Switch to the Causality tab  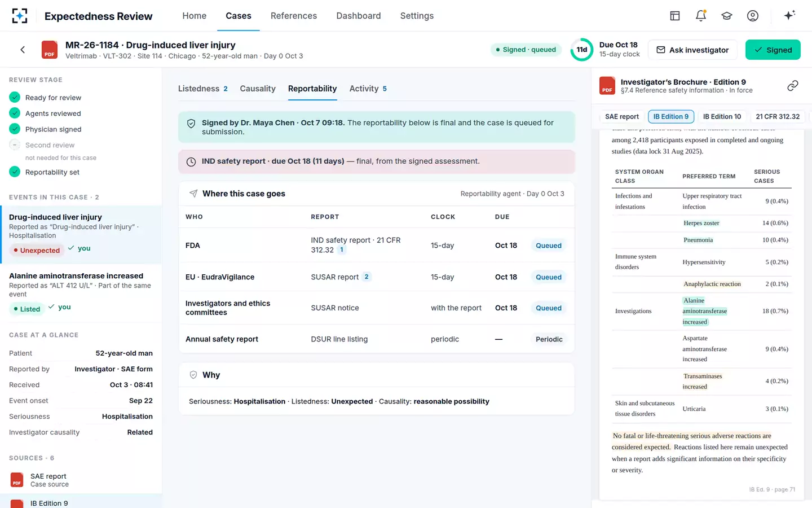[x=258, y=89]
